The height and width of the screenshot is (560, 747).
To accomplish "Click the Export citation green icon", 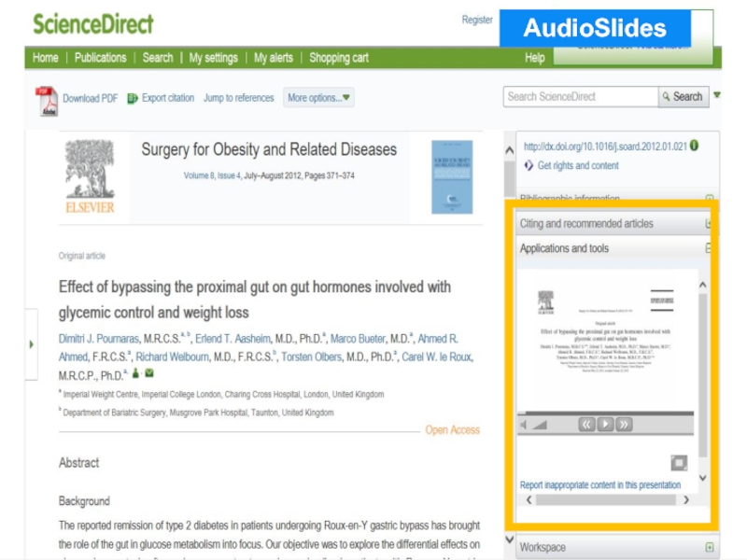I will (x=133, y=98).
